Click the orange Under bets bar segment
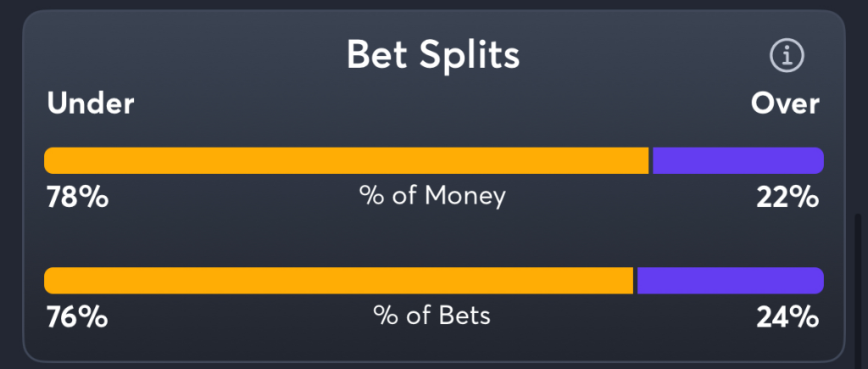Image resolution: width=868 pixels, height=369 pixels. (x=339, y=281)
